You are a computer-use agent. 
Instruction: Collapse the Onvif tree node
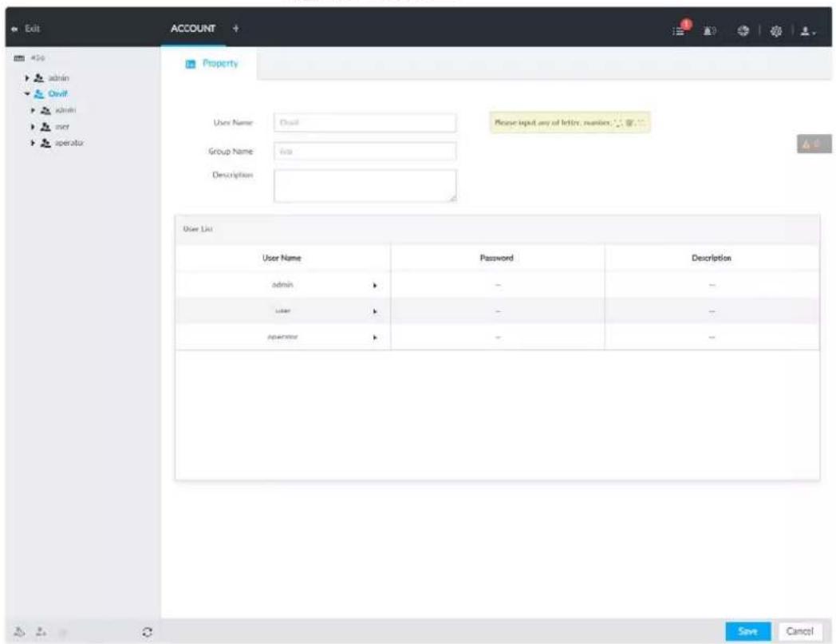[26, 94]
